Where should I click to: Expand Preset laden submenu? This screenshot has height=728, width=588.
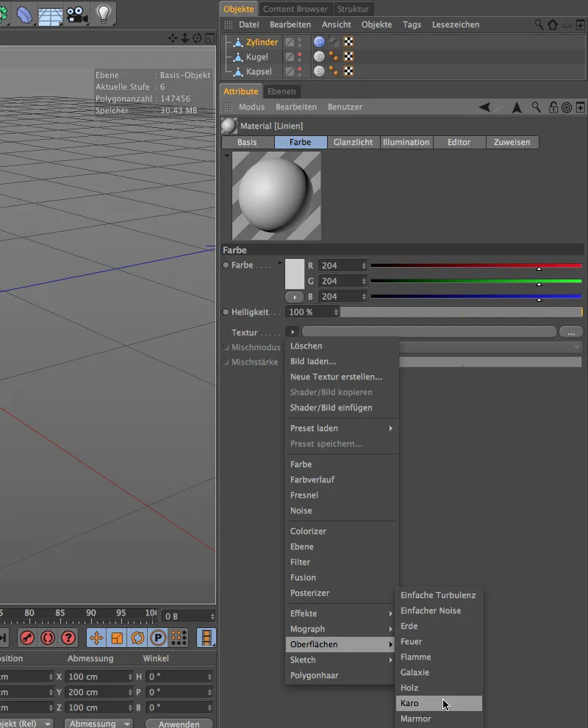point(342,428)
